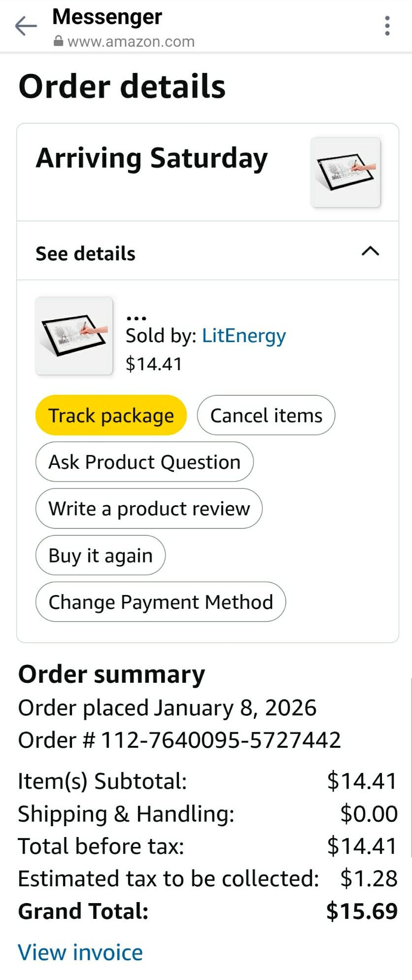The height and width of the screenshot is (980, 412).
Task: Select Ask Product Question
Action: pos(144,462)
